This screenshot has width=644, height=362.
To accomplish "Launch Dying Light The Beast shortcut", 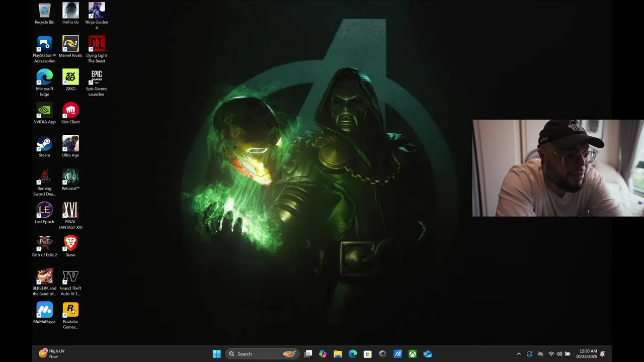I will [x=97, y=49].
